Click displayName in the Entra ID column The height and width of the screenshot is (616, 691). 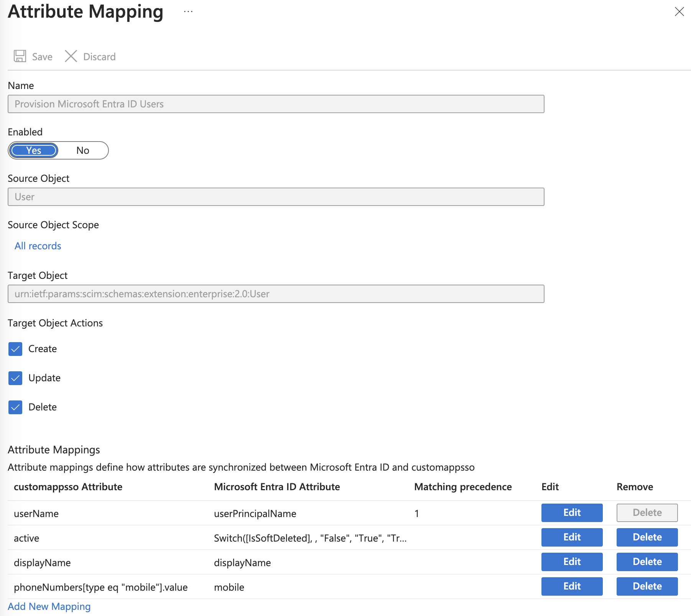242,563
